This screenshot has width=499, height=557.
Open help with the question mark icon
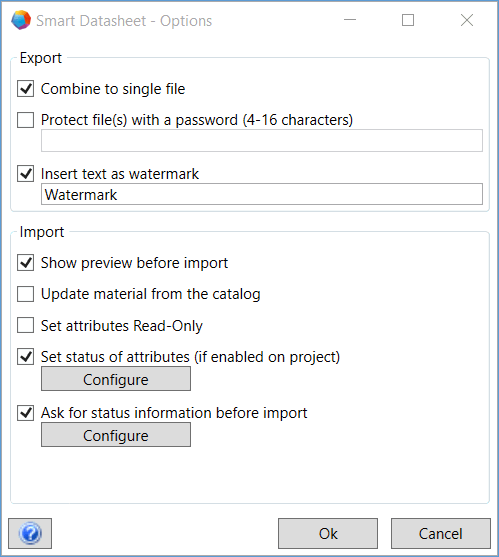[30, 533]
